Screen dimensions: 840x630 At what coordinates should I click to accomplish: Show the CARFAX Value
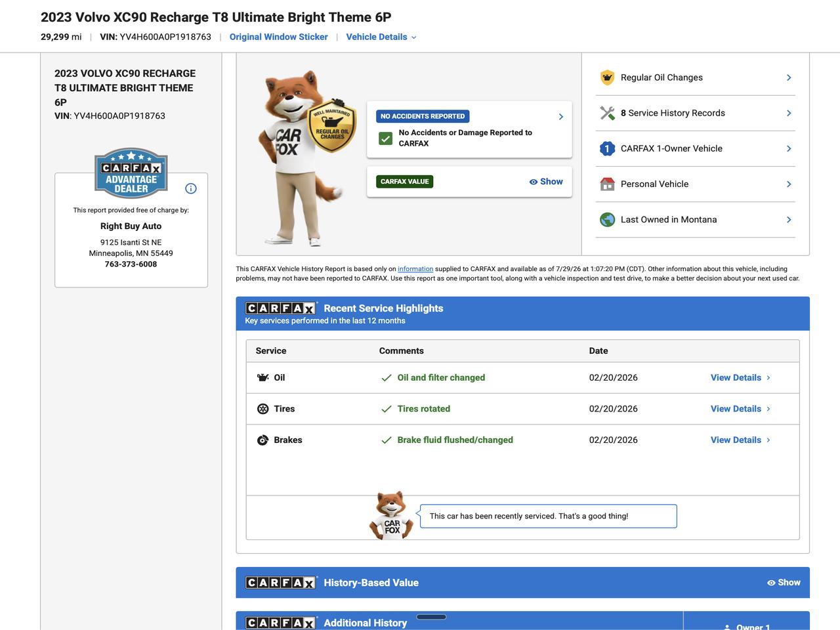pyautogui.click(x=546, y=182)
